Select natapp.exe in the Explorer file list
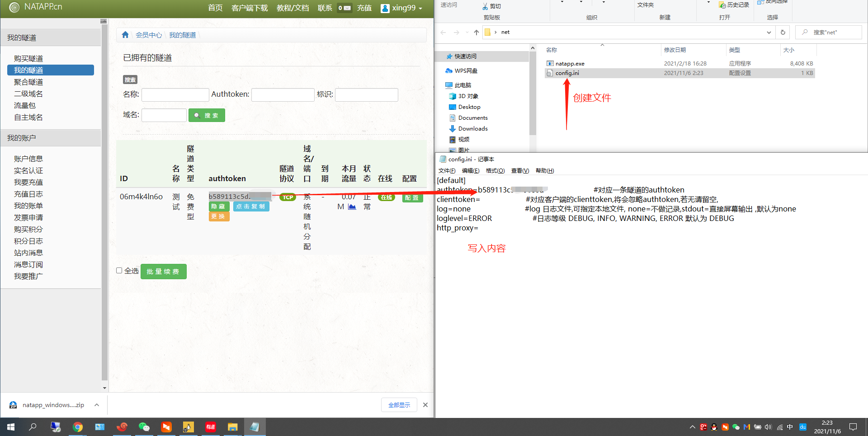868x436 pixels. pyautogui.click(x=680, y=64)
